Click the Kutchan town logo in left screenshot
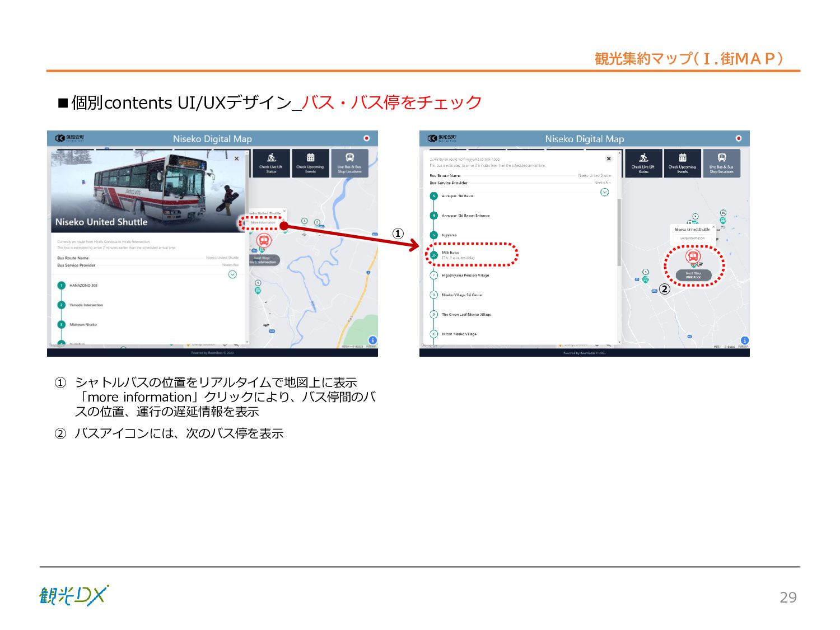 (x=69, y=138)
